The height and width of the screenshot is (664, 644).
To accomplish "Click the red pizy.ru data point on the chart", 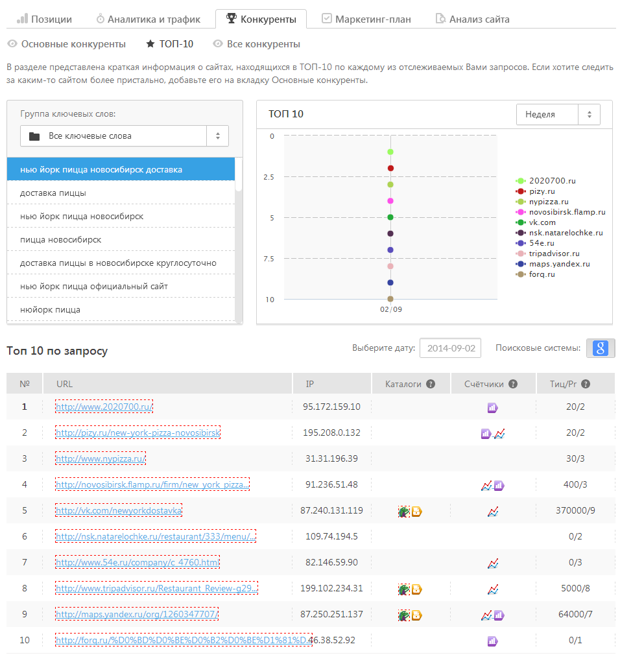I will pos(390,168).
